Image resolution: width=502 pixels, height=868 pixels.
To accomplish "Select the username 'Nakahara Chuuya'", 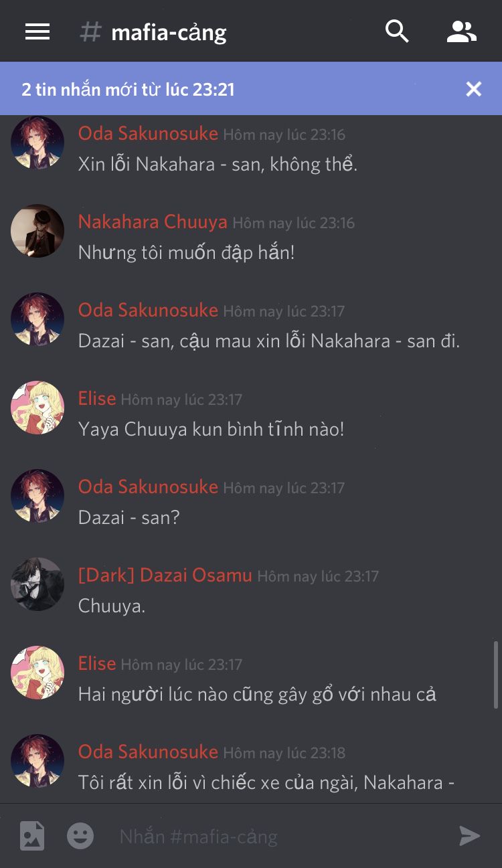I will click(x=153, y=222).
